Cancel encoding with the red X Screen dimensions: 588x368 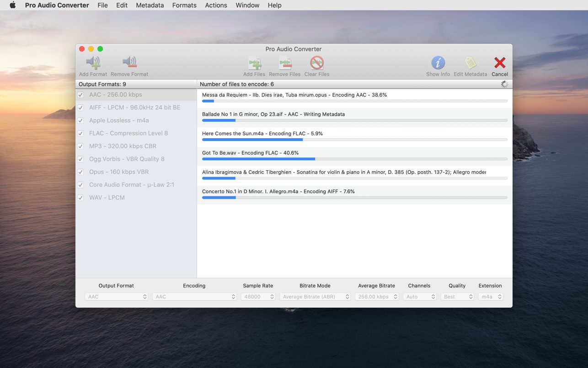(499, 63)
